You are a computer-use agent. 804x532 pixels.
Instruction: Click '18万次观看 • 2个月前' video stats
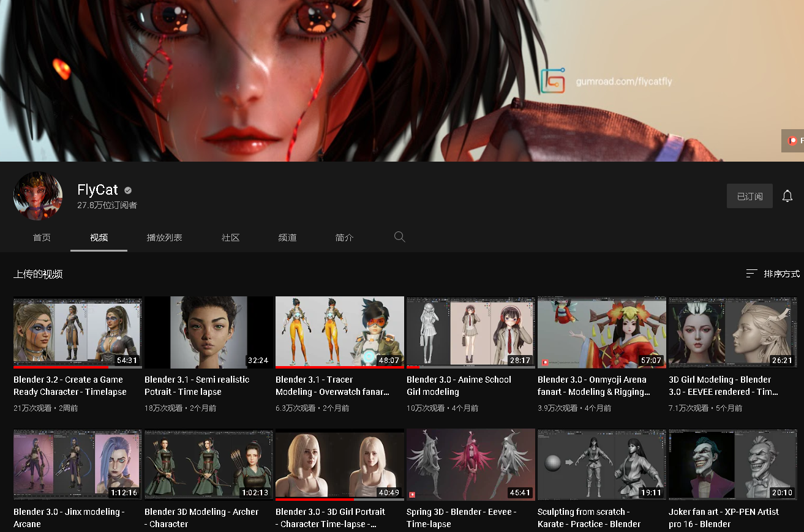coord(180,408)
